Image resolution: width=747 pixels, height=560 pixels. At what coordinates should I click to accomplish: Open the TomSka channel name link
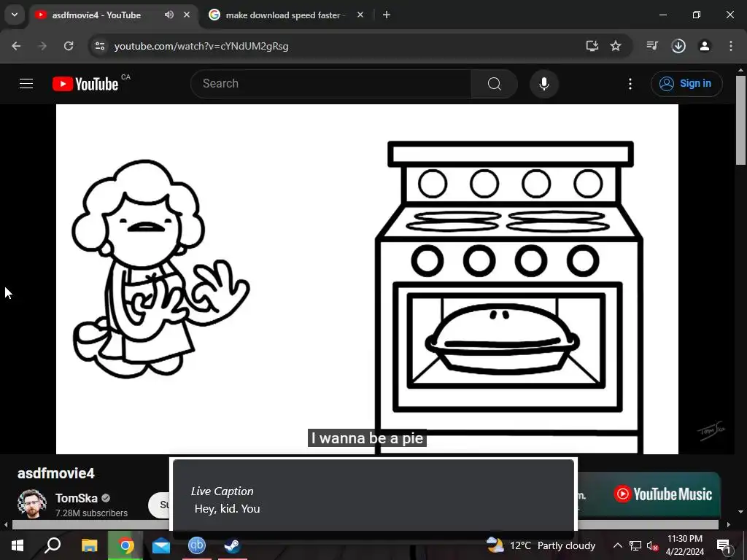click(x=76, y=498)
